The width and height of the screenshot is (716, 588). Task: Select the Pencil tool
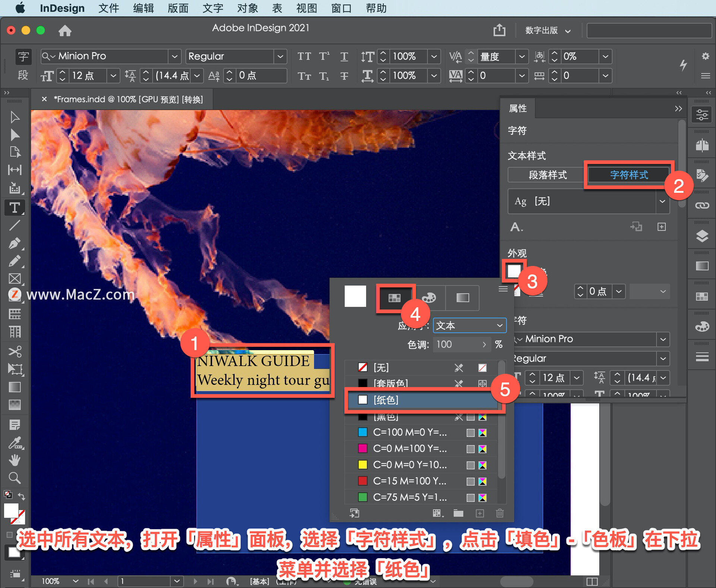[15, 261]
